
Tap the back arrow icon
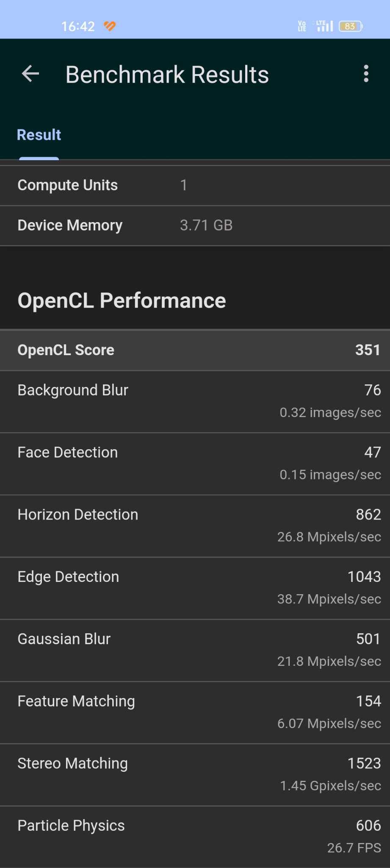(30, 74)
